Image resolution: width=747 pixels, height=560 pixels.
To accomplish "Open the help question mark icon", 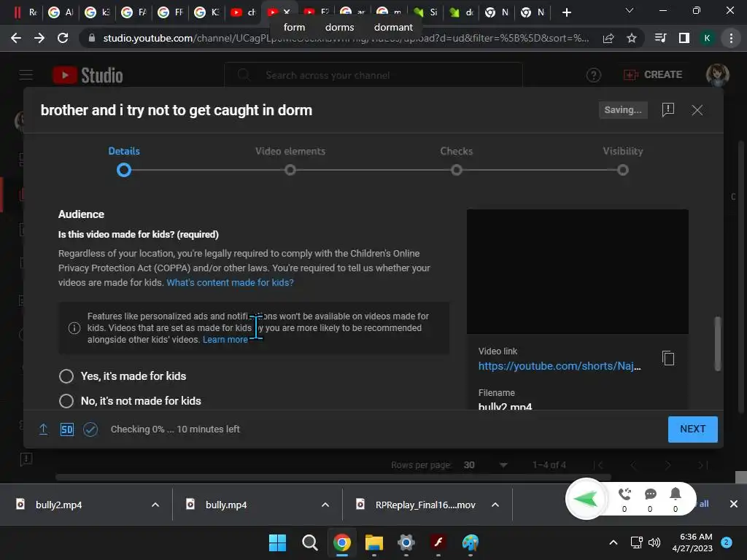I will coord(593,75).
